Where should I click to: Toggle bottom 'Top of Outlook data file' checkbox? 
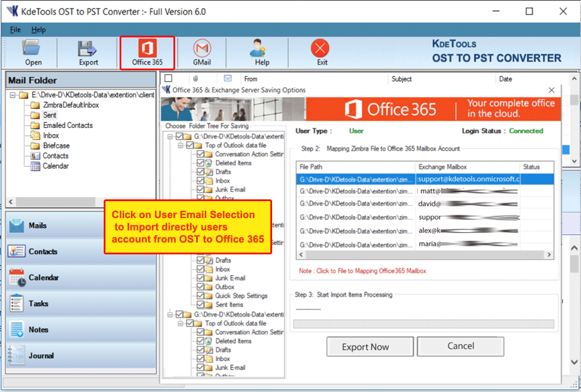coord(190,323)
